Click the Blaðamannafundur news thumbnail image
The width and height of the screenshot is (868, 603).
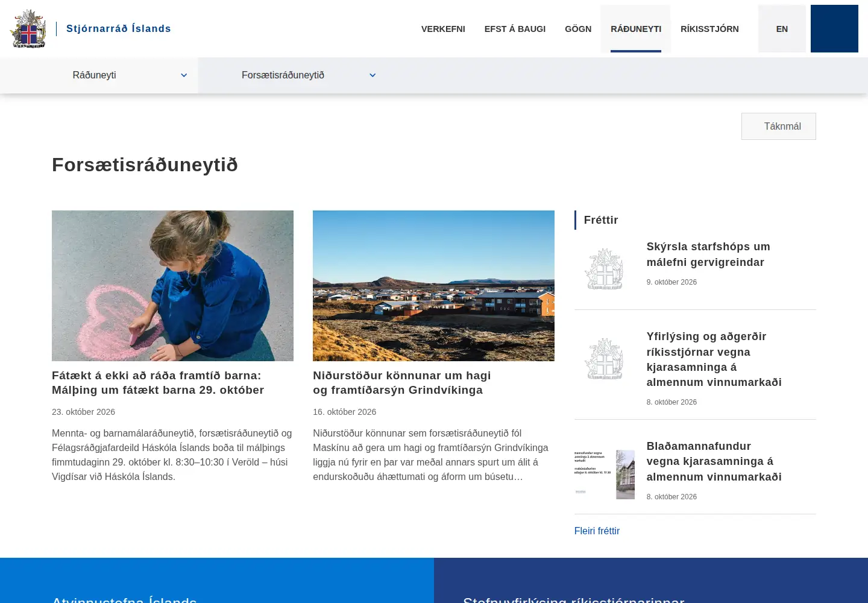(x=605, y=475)
